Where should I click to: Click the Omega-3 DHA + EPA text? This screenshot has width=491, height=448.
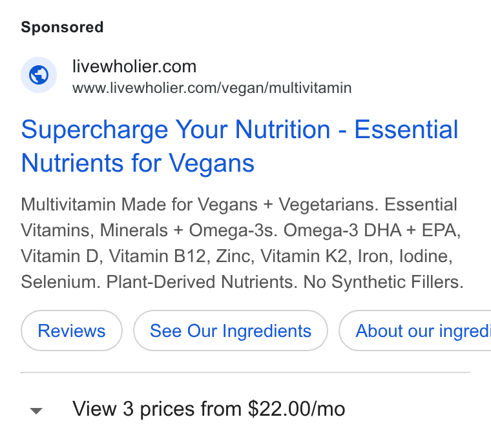tap(372, 230)
